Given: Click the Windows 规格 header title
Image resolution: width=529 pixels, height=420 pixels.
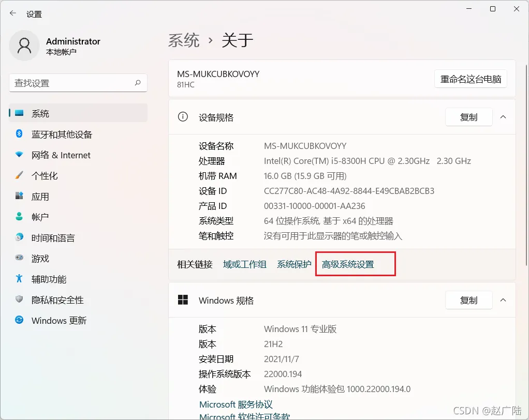Looking at the screenshot, I should point(226,301).
